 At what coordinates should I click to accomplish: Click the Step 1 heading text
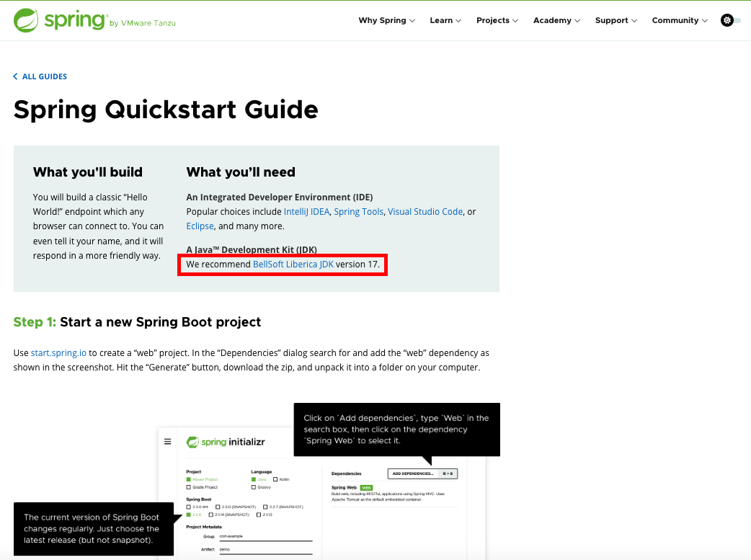click(137, 322)
